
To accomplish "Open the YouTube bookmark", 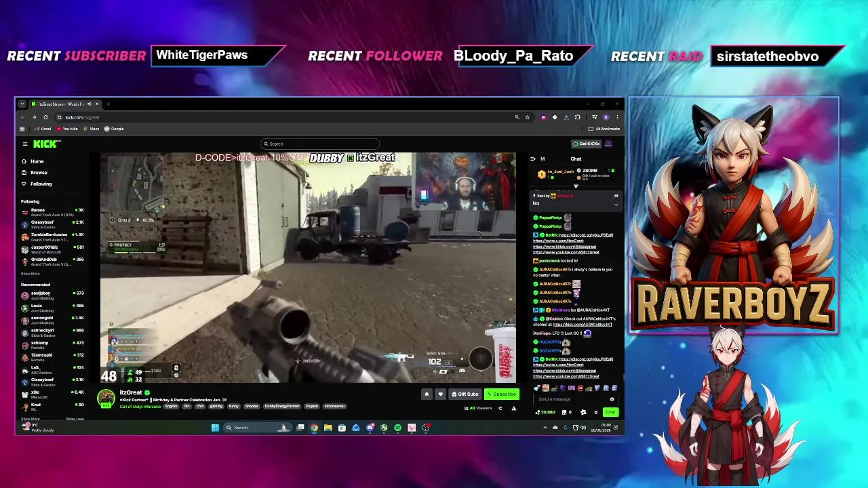I will point(68,129).
